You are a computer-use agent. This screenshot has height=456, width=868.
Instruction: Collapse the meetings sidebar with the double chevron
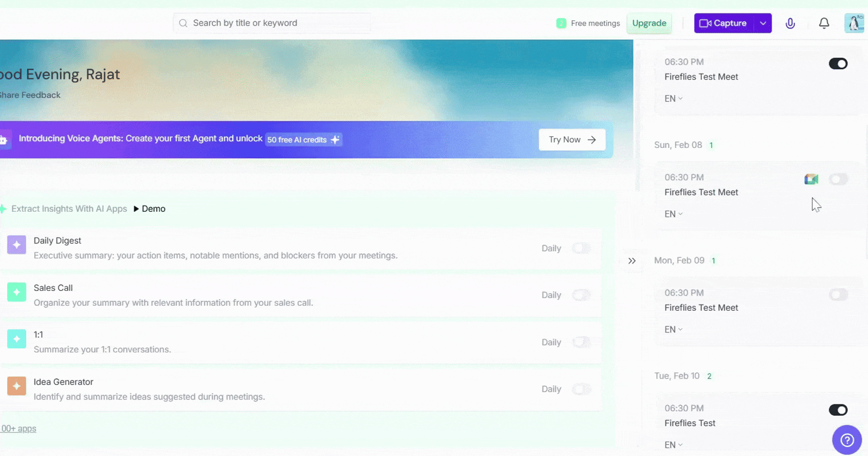click(632, 261)
